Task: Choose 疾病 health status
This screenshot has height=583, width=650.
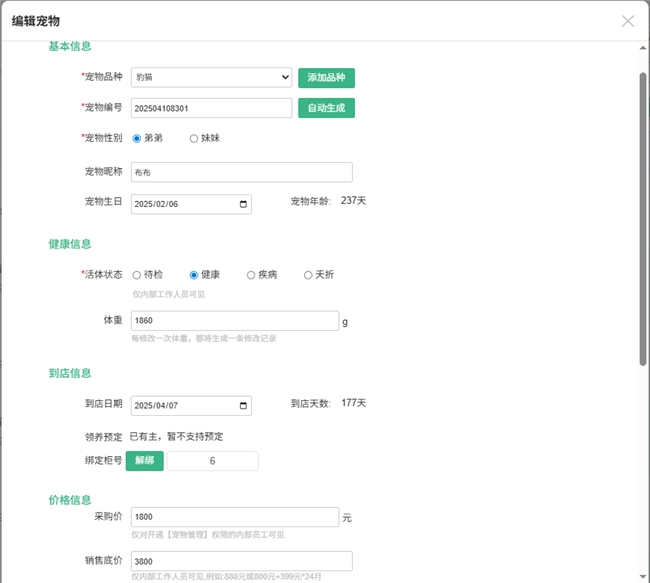Action: [x=251, y=275]
